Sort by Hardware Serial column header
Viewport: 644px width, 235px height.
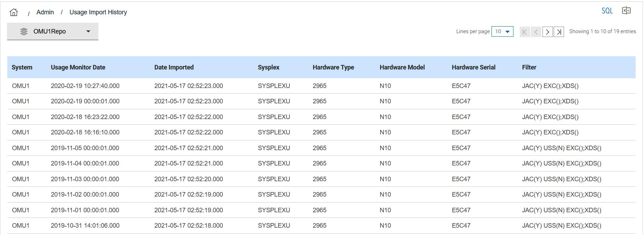(x=473, y=67)
